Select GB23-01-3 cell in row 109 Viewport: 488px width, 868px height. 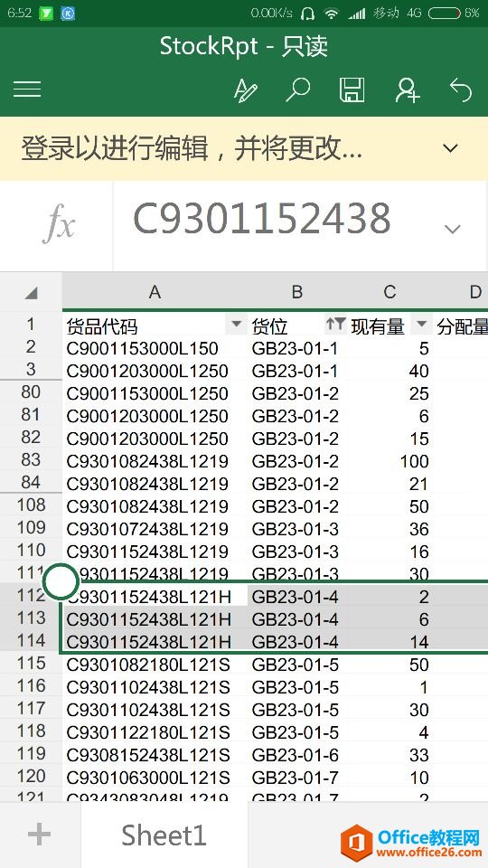[297, 530]
